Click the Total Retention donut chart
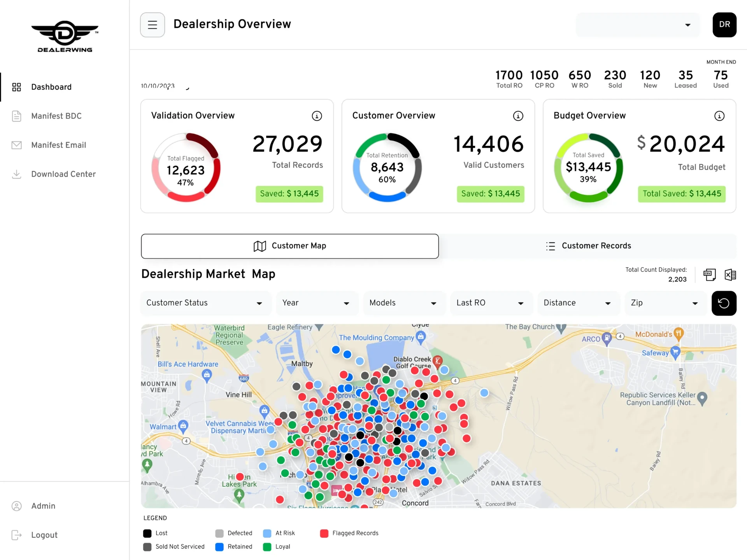Image resolution: width=747 pixels, height=560 pixels. pos(387,168)
